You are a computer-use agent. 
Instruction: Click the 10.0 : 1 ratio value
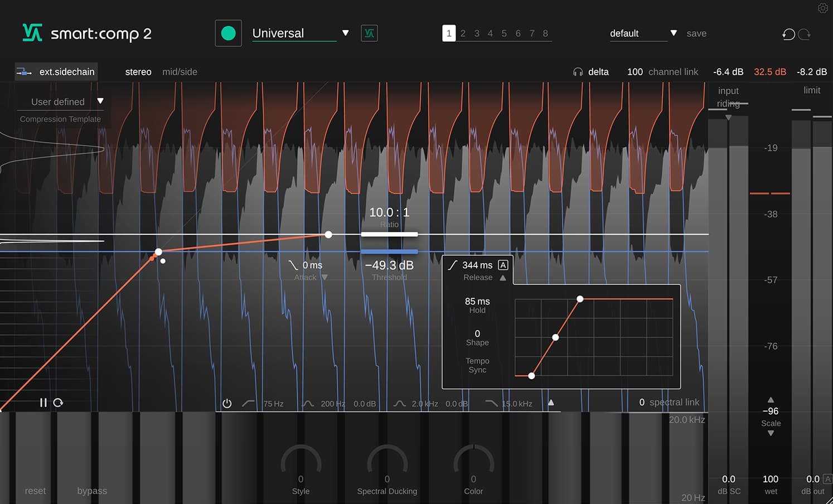pyautogui.click(x=389, y=212)
